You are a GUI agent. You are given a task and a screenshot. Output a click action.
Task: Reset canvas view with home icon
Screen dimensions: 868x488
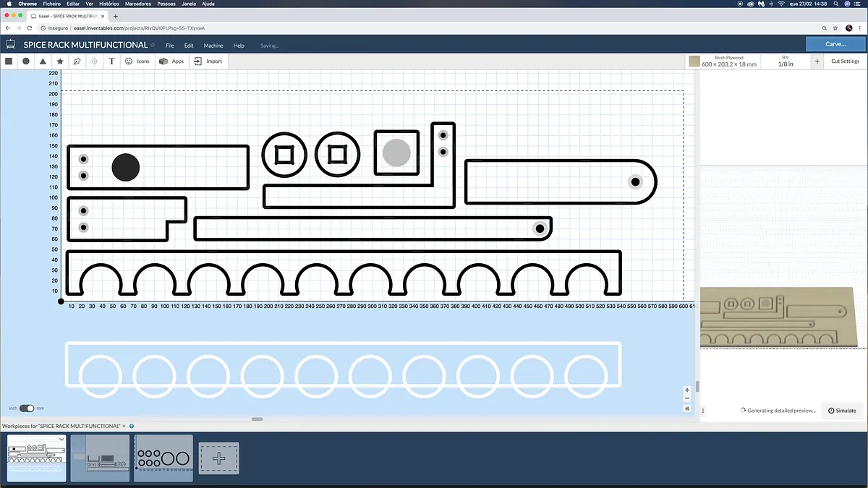[x=687, y=408]
